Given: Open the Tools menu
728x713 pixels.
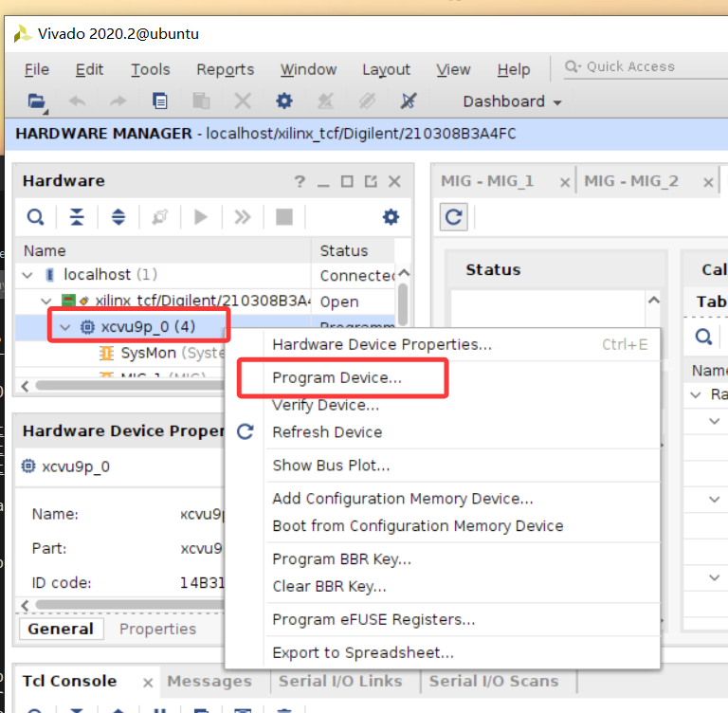Looking at the screenshot, I should (151, 69).
